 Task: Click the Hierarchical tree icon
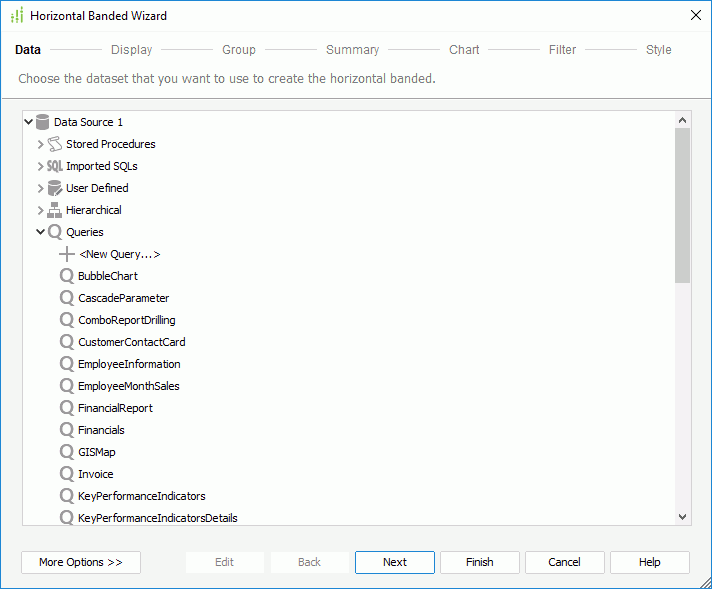[x=54, y=210]
